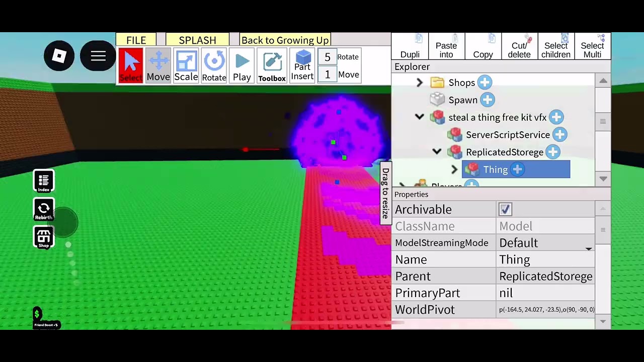Viewport: 644px width, 362px height.
Task: Expand the Shops folder
Action: click(420, 82)
